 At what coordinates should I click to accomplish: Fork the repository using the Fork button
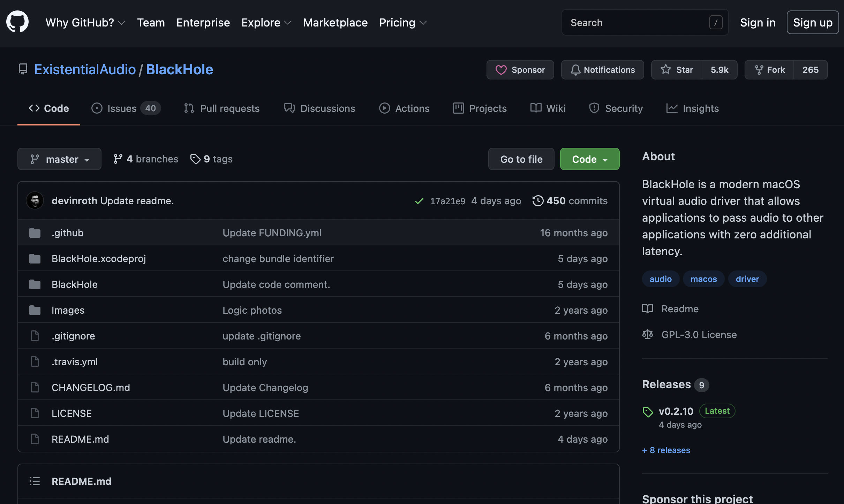click(x=769, y=70)
